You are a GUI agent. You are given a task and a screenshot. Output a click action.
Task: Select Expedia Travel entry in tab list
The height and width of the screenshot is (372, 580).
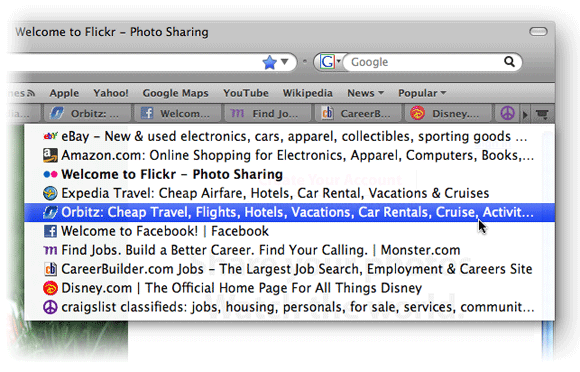point(290,193)
